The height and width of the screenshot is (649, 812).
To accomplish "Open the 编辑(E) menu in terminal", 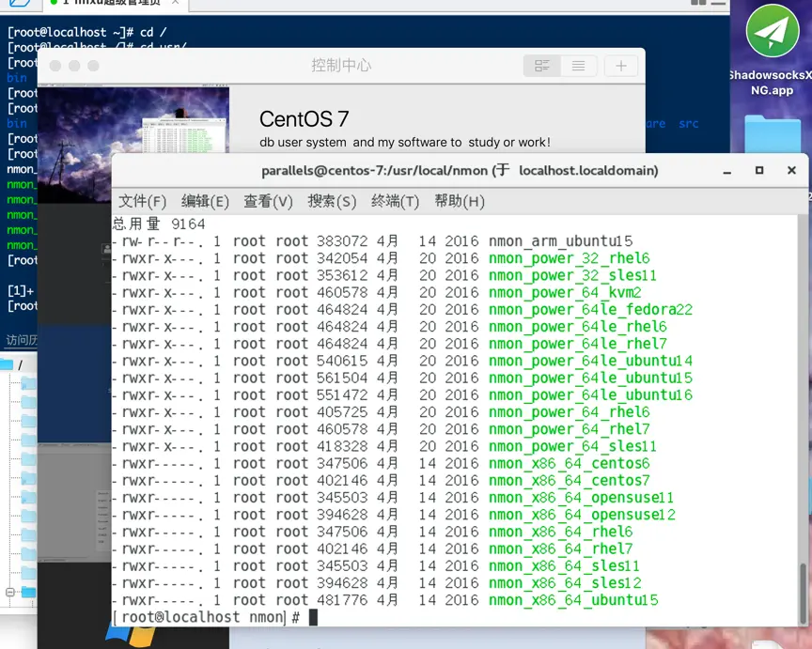I will 205,201.
